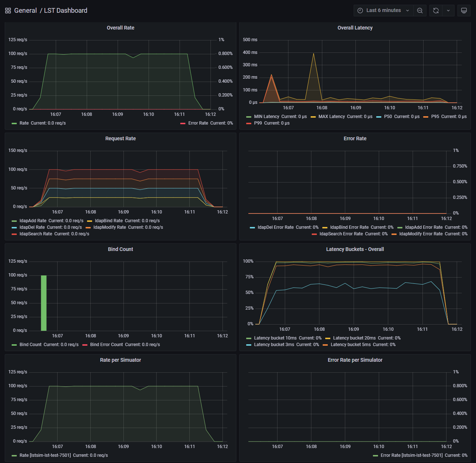
Task: Zoom out the time range
Action: [x=420, y=11]
